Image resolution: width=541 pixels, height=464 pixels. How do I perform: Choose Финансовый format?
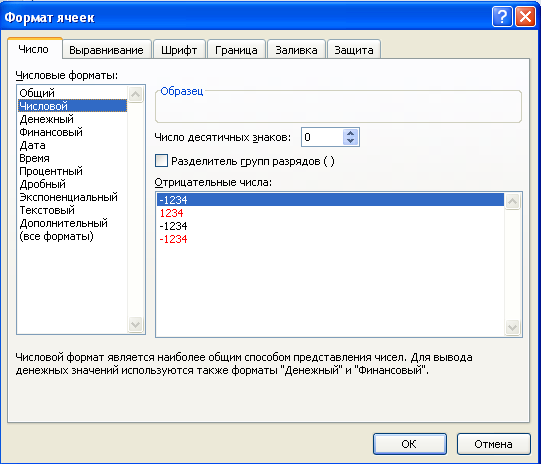coord(72,132)
